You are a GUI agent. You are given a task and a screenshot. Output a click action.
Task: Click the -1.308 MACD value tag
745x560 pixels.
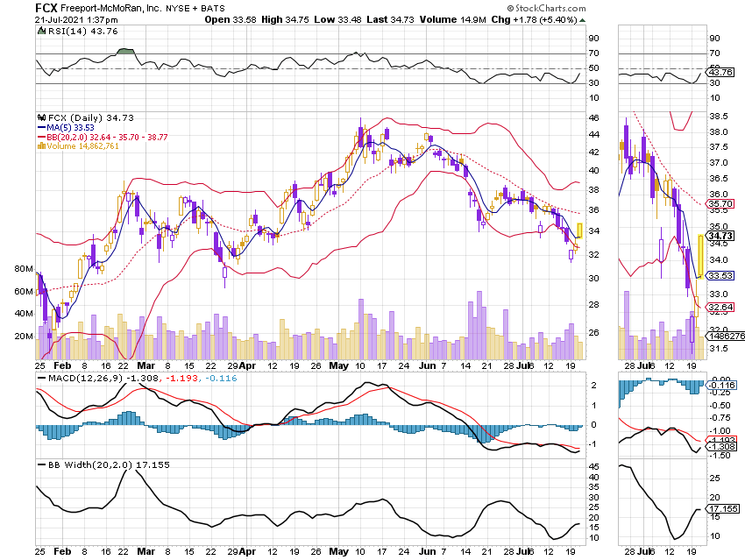pos(722,446)
